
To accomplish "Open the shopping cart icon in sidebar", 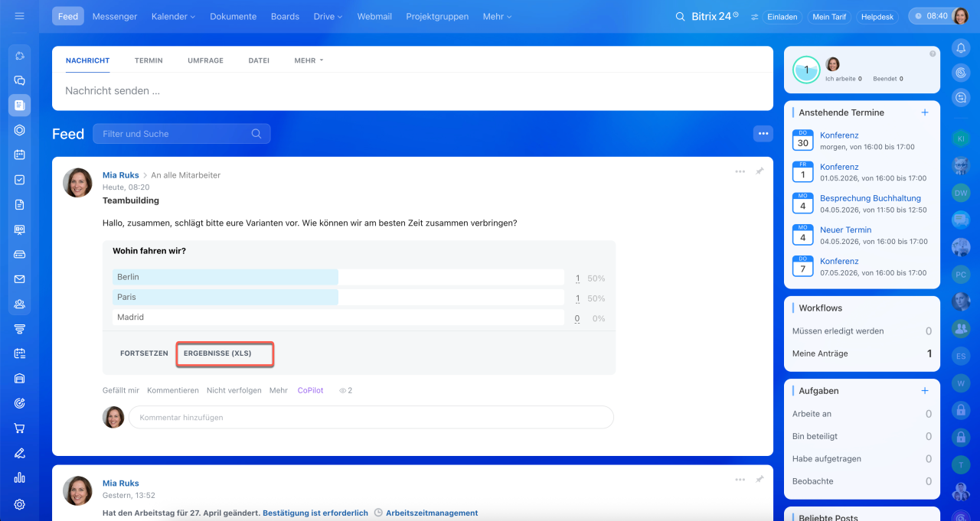I will 20,428.
